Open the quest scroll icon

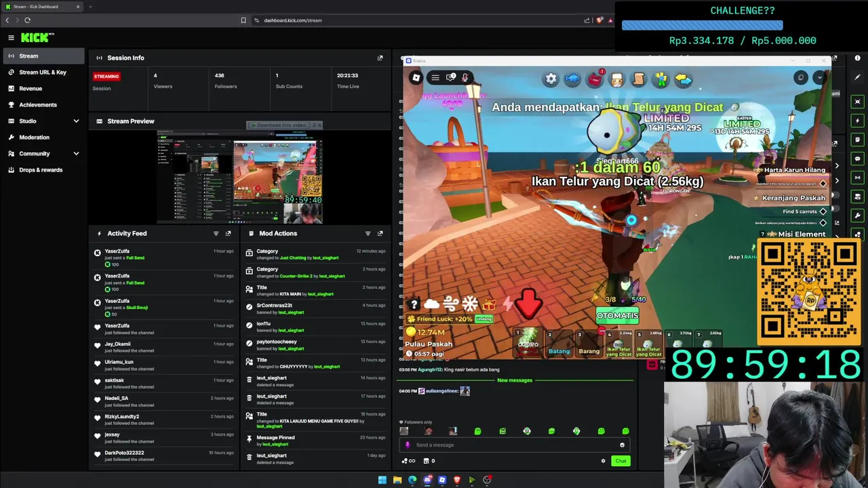click(638, 79)
